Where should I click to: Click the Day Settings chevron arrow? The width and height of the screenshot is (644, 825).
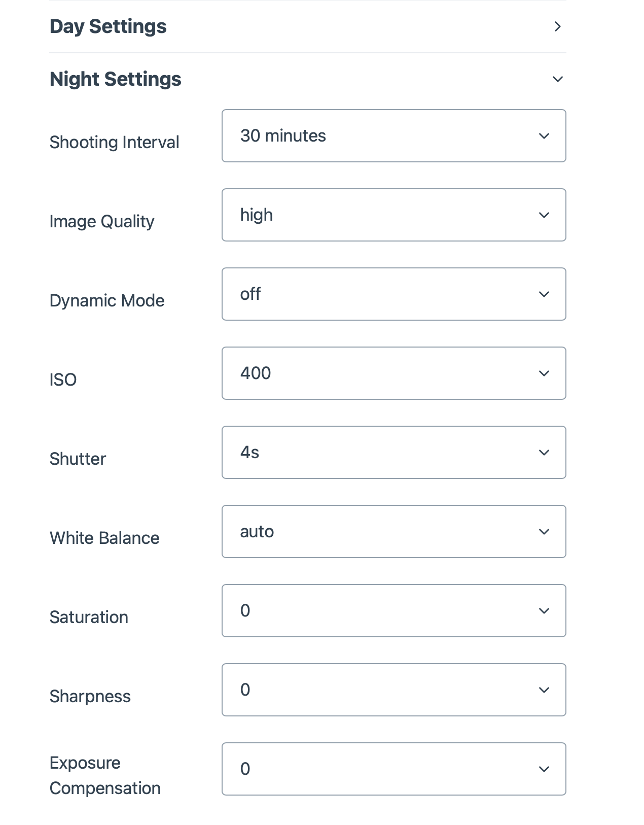tap(558, 26)
